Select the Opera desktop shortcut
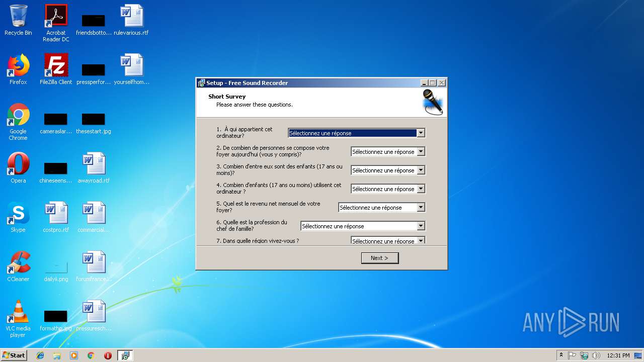The image size is (644, 362). point(18,168)
